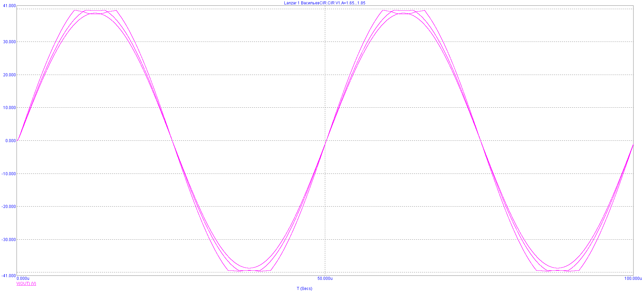Click the 0.000u x-axis tick label
Image resolution: width=644 pixels, height=293 pixels.
[23, 278]
